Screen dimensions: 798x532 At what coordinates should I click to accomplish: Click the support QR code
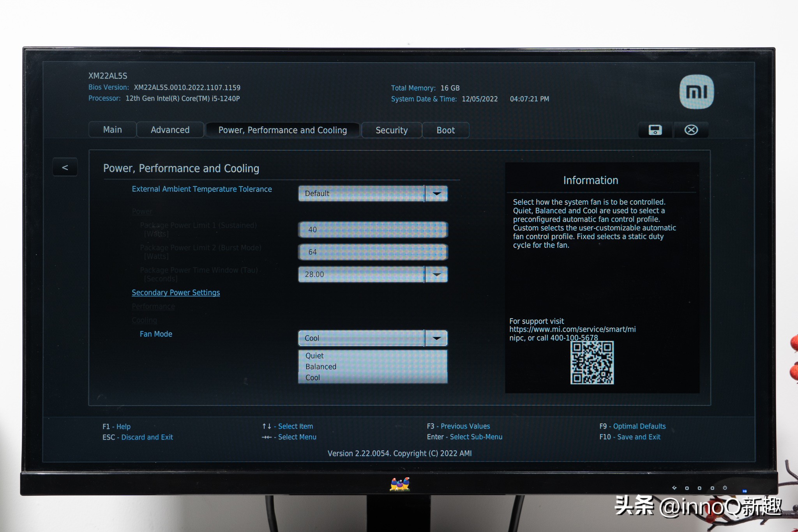coord(592,363)
